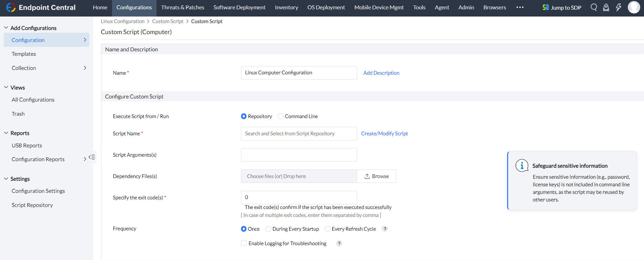This screenshot has width=644, height=260.
Task: Switch to the Inventory tab
Action: click(x=286, y=7)
